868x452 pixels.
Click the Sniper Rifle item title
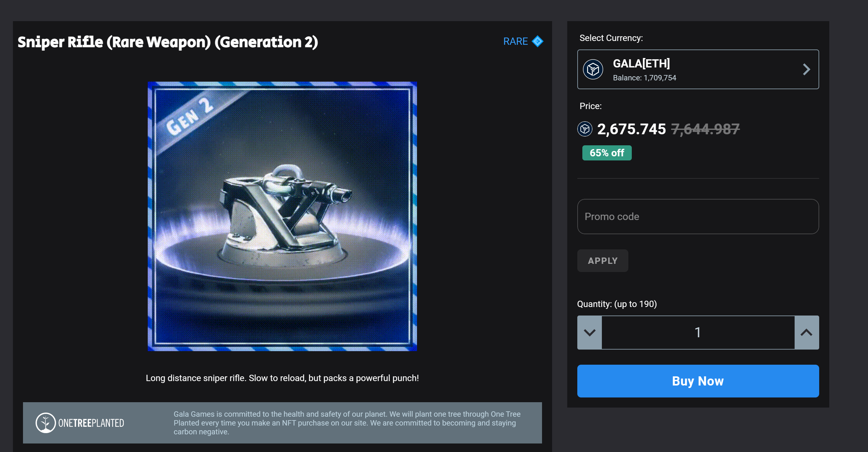point(168,42)
